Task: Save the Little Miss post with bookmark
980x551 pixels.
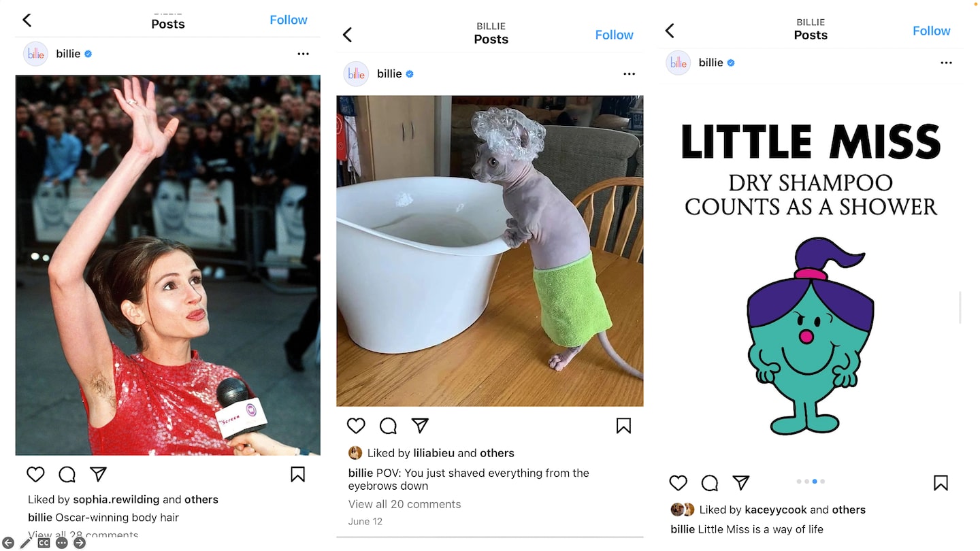Action: click(x=941, y=483)
